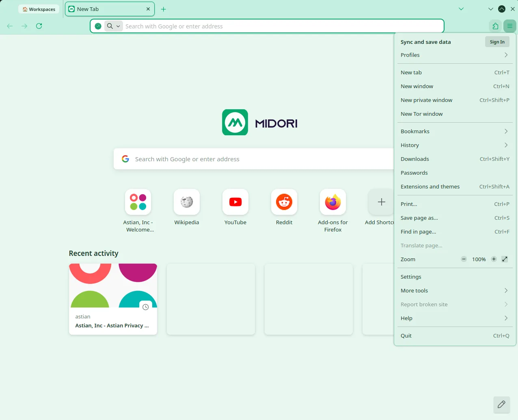
Task: Expand the Help submenu
Action: [x=455, y=318]
